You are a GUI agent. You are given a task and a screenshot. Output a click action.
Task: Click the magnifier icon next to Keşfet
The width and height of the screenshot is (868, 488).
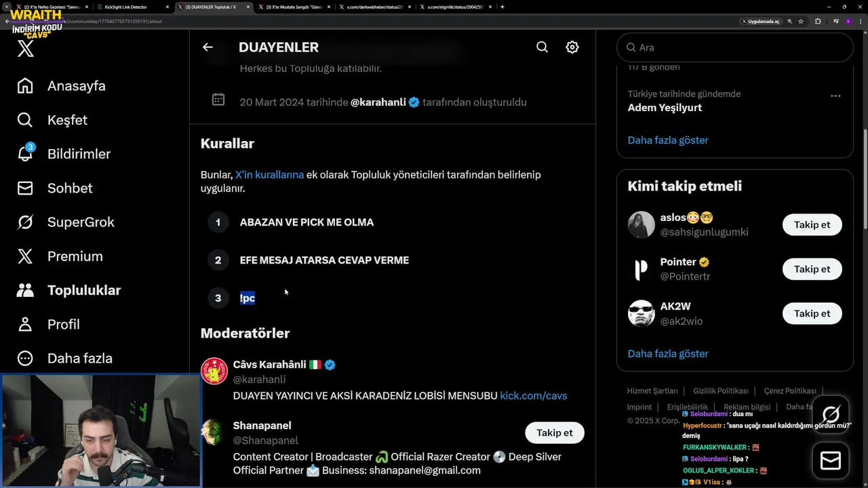pos(25,120)
